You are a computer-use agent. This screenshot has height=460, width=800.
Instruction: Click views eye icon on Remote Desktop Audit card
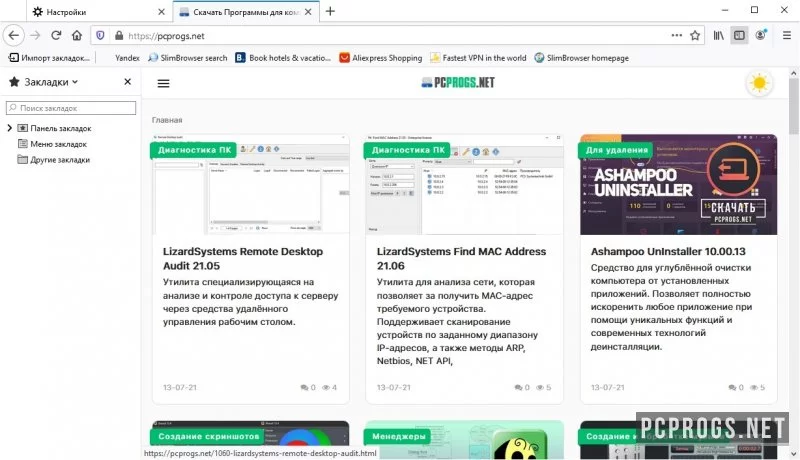point(326,388)
